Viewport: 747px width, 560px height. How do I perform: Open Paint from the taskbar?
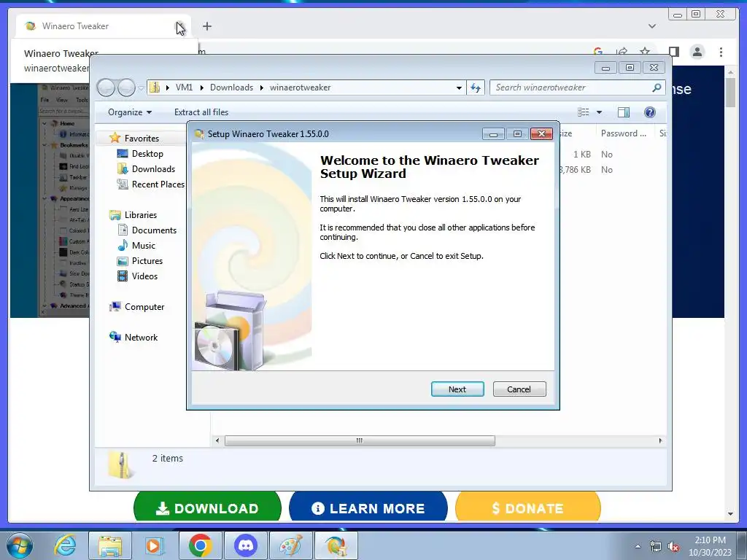click(x=290, y=545)
